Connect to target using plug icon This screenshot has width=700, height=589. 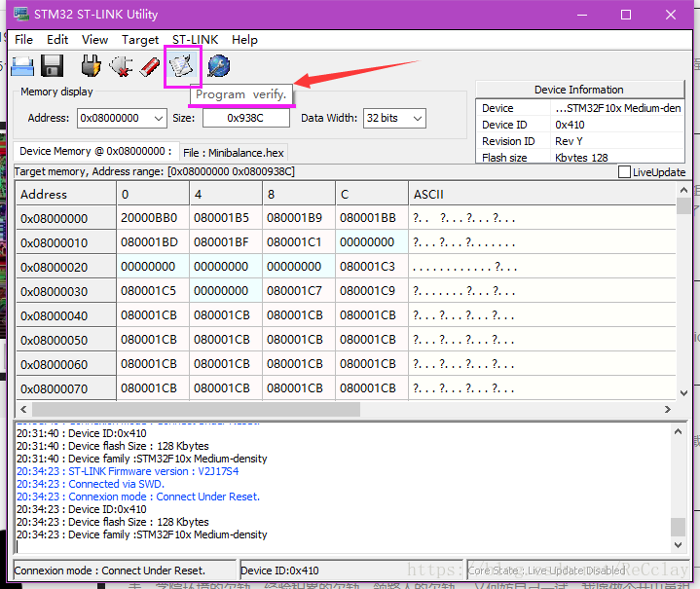click(x=91, y=66)
